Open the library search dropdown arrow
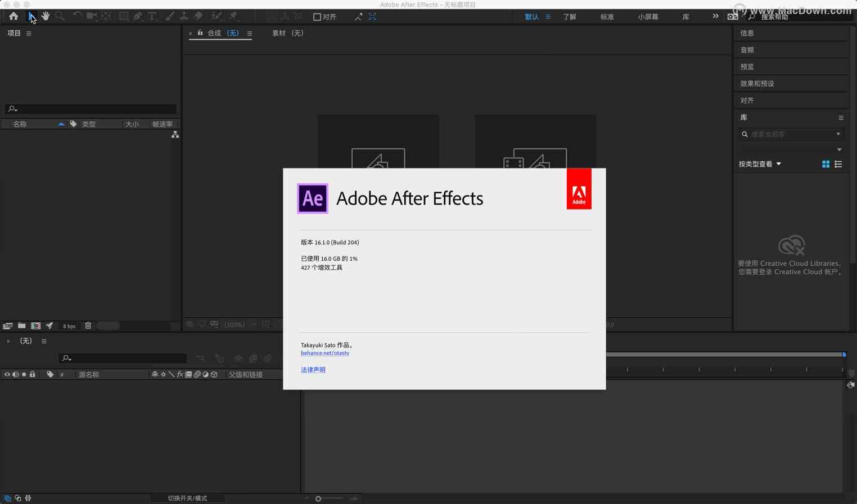 click(x=838, y=134)
